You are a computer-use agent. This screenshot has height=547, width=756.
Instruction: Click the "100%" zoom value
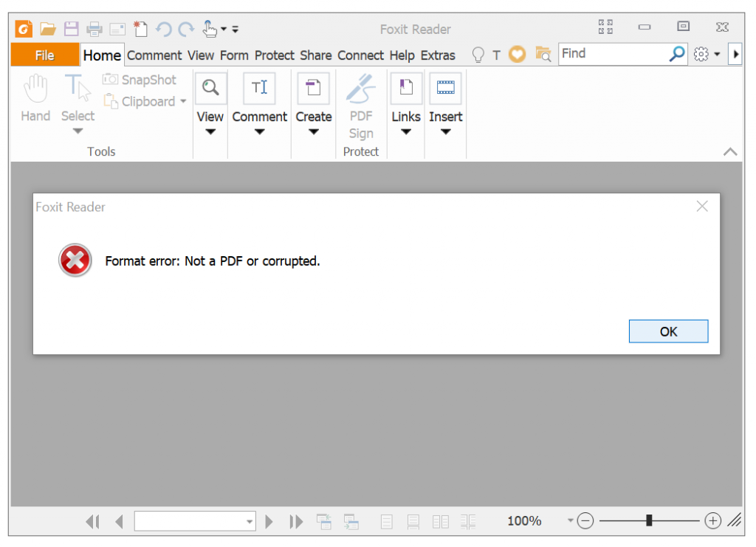(524, 521)
